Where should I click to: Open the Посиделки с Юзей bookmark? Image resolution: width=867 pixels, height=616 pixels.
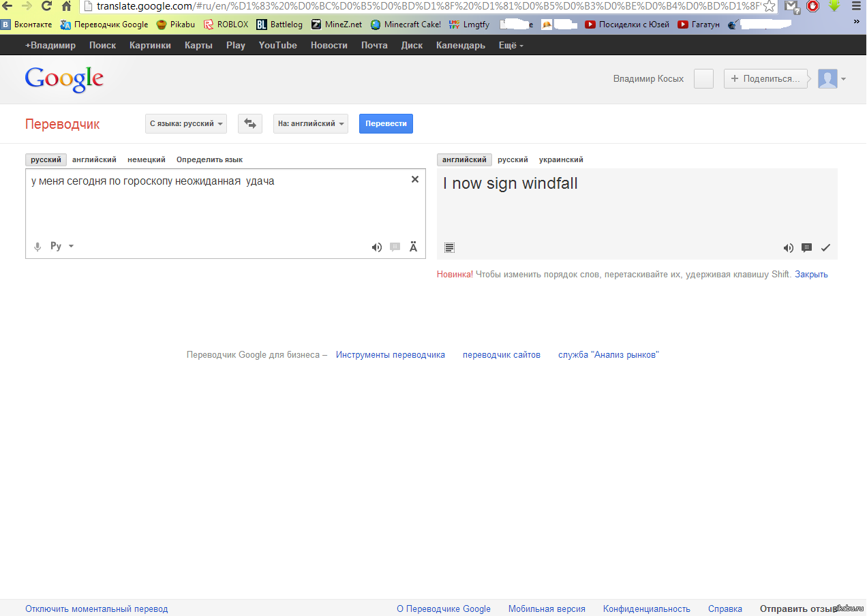point(628,25)
